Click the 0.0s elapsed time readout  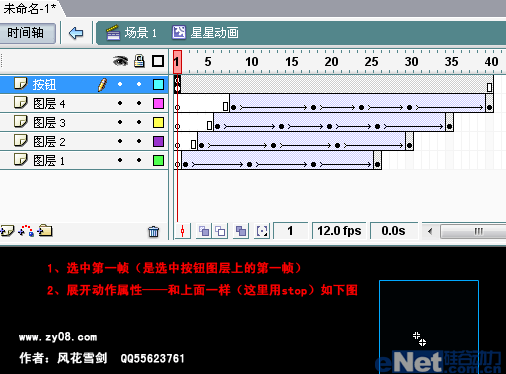click(x=394, y=231)
